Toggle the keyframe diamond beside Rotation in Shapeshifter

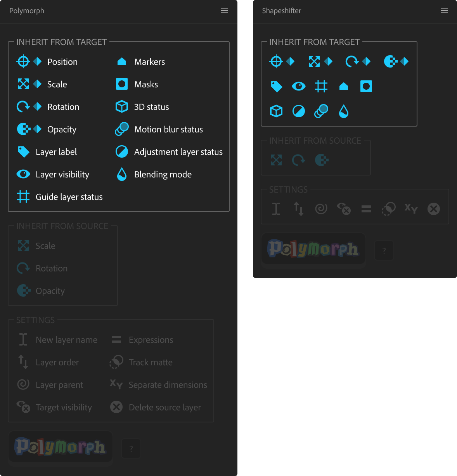point(367,61)
